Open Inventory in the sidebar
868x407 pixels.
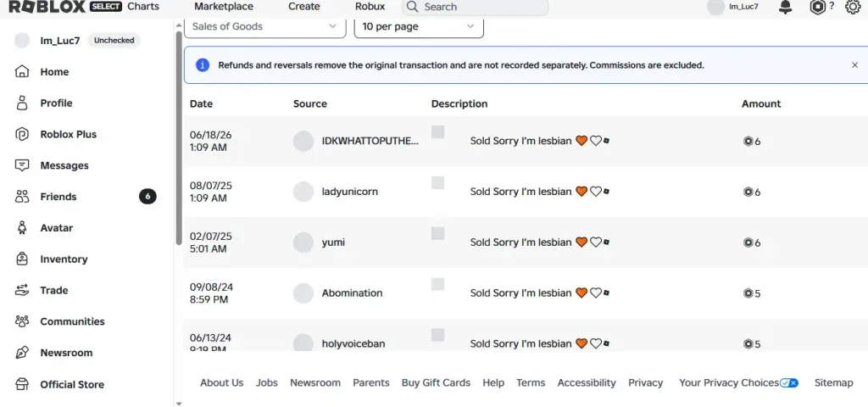pyautogui.click(x=64, y=259)
